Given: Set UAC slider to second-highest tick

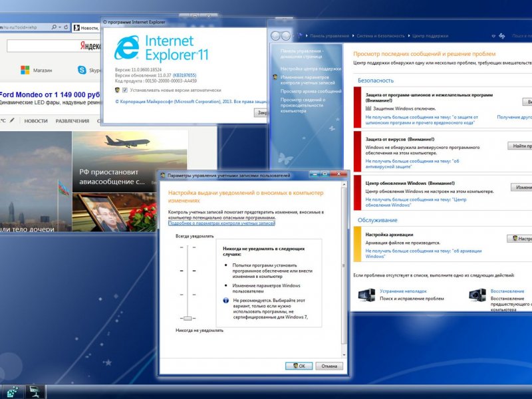Looking at the screenshot, I should tap(188, 271).
